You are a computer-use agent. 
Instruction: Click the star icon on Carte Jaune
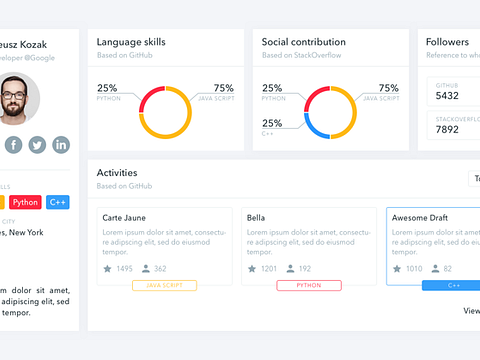pos(107,269)
